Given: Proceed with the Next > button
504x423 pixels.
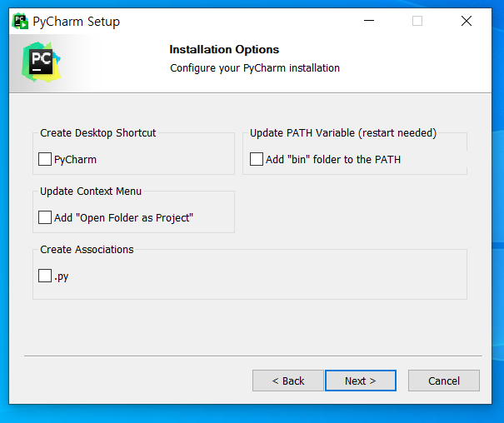Looking at the screenshot, I should click(361, 381).
